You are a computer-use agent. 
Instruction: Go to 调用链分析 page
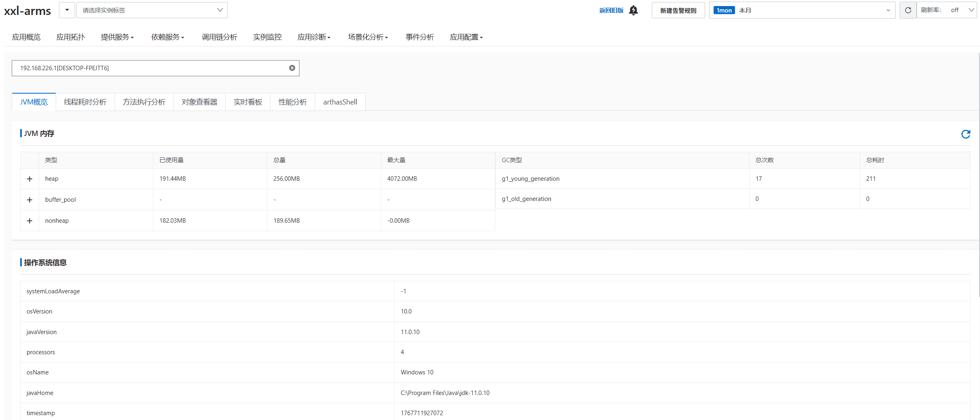tap(220, 37)
